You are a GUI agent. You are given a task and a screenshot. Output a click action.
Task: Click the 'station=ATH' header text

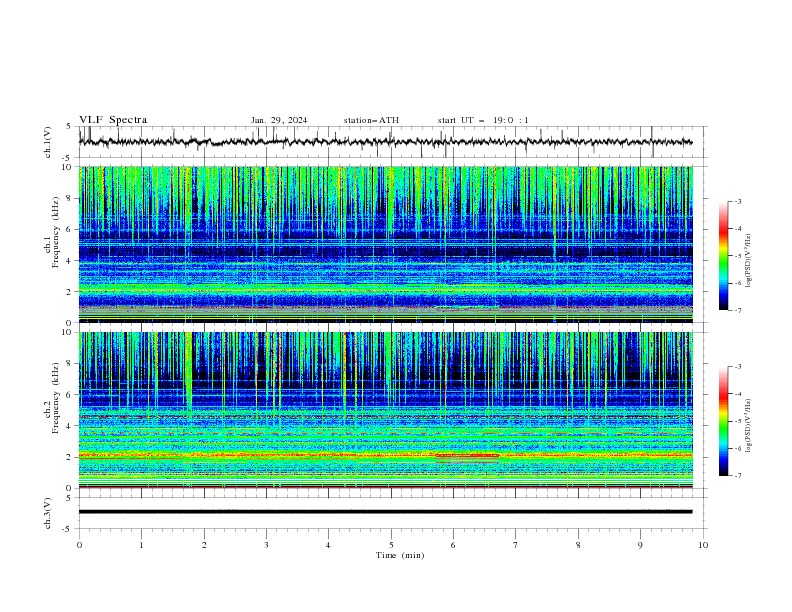(x=371, y=120)
